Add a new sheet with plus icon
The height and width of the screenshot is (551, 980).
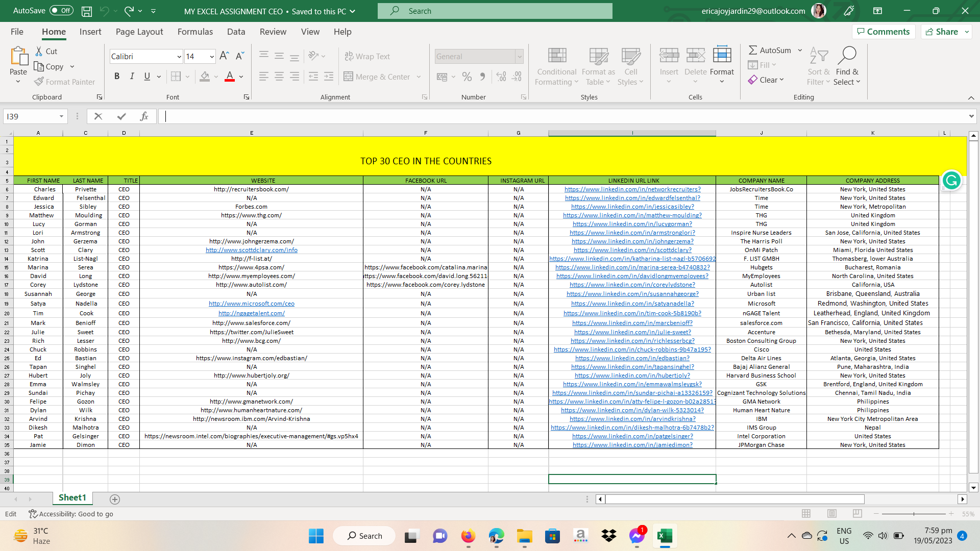point(115,499)
